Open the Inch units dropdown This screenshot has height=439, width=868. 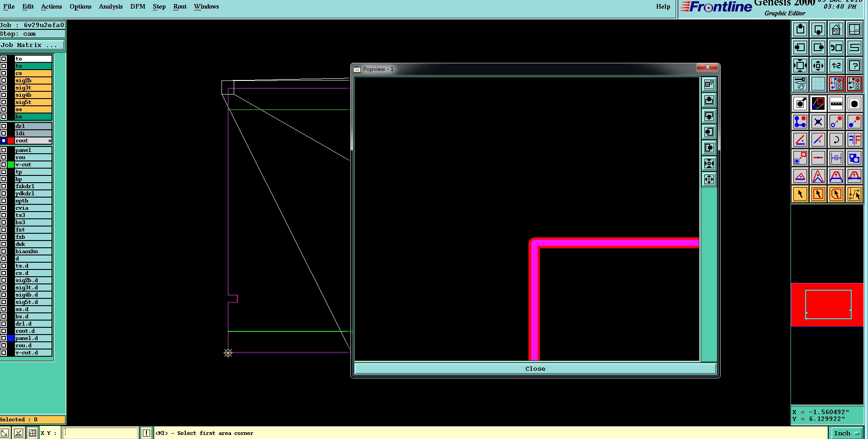tap(847, 433)
